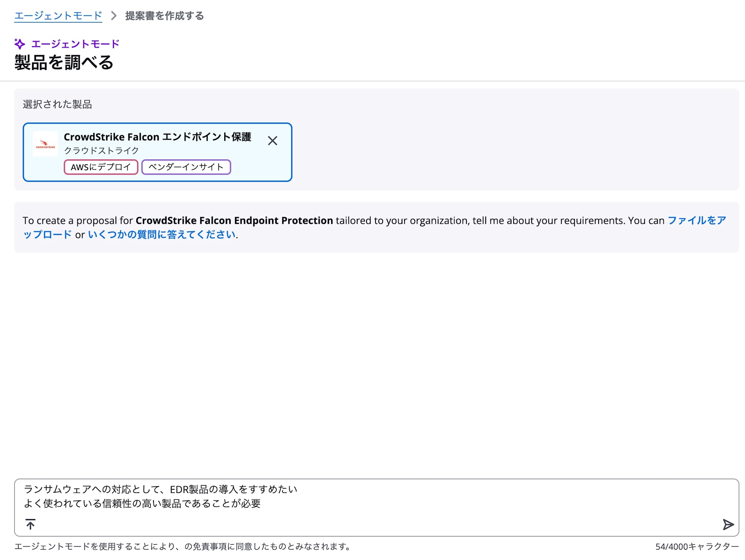Click the ベンダーインサイト badge
This screenshot has width=745, height=560.
pos(186,167)
